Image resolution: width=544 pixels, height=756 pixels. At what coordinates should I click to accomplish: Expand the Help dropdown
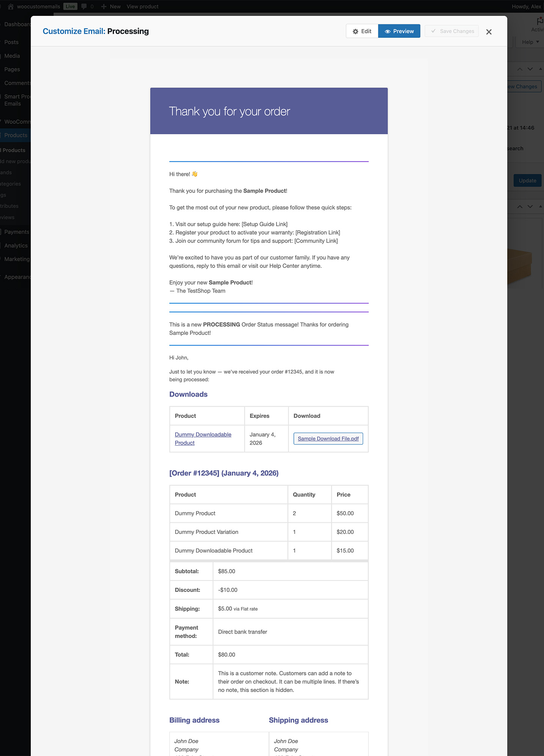click(530, 42)
